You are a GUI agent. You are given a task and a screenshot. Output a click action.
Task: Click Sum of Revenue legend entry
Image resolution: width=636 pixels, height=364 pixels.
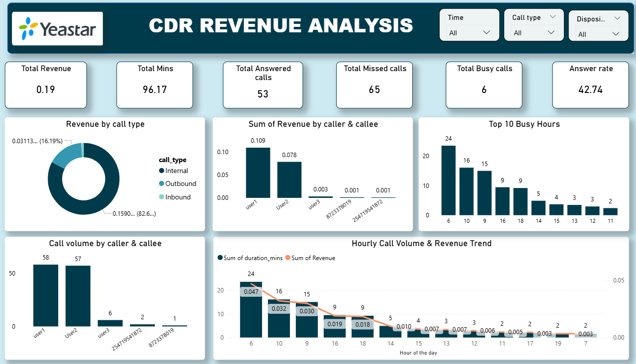click(x=310, y=258)
